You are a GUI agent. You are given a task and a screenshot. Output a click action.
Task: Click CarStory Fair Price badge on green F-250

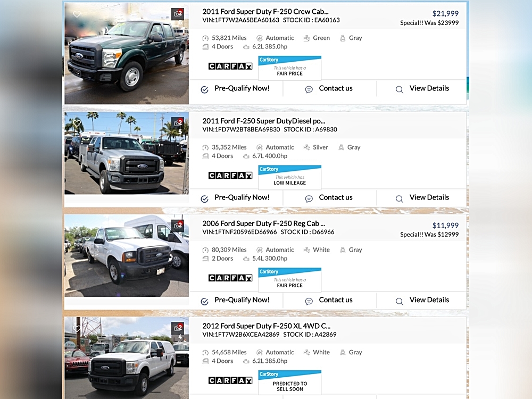(x=289, y=68)
